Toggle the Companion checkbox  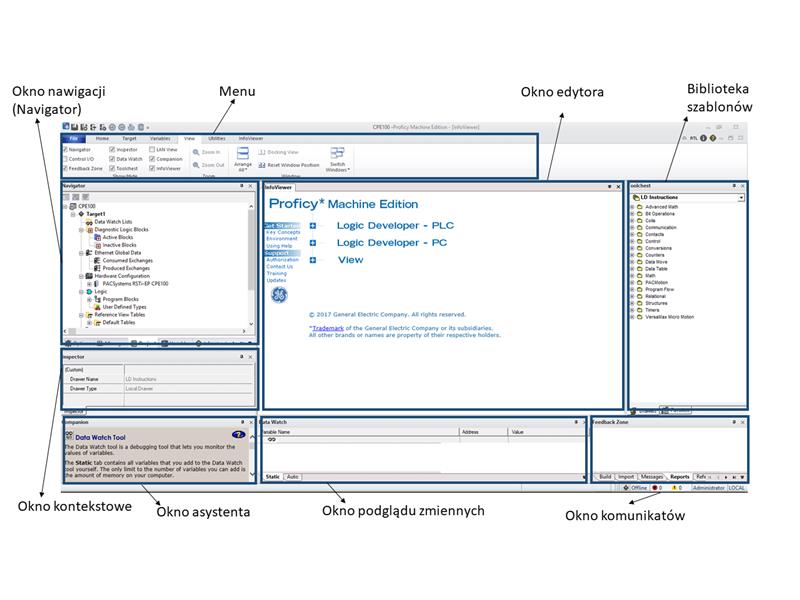[x=152, y=159]
